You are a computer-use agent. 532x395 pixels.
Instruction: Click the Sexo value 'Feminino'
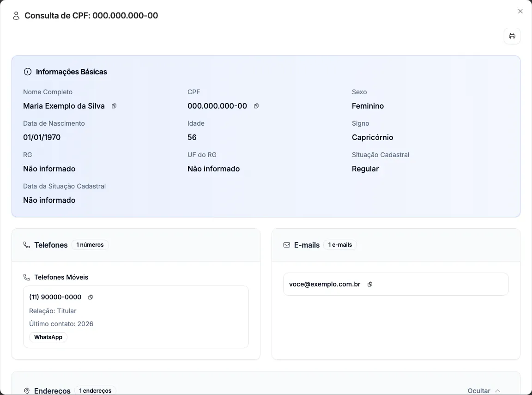(368, 106)
